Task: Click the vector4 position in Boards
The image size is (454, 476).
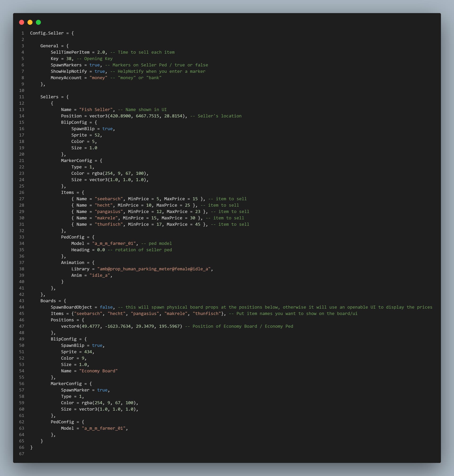Action: pyautogui.click(x=122, y=326)
